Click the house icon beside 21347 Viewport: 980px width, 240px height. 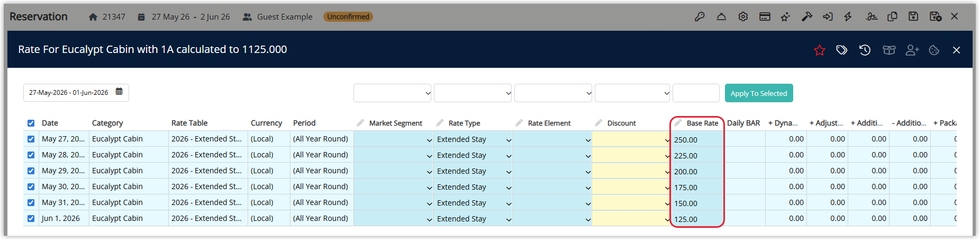93,17
